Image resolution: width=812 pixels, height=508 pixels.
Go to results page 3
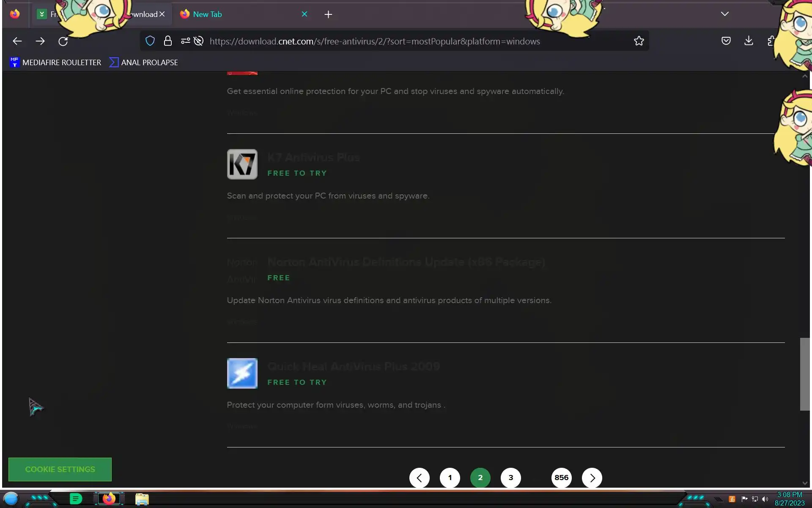click(x=510, y=478)
